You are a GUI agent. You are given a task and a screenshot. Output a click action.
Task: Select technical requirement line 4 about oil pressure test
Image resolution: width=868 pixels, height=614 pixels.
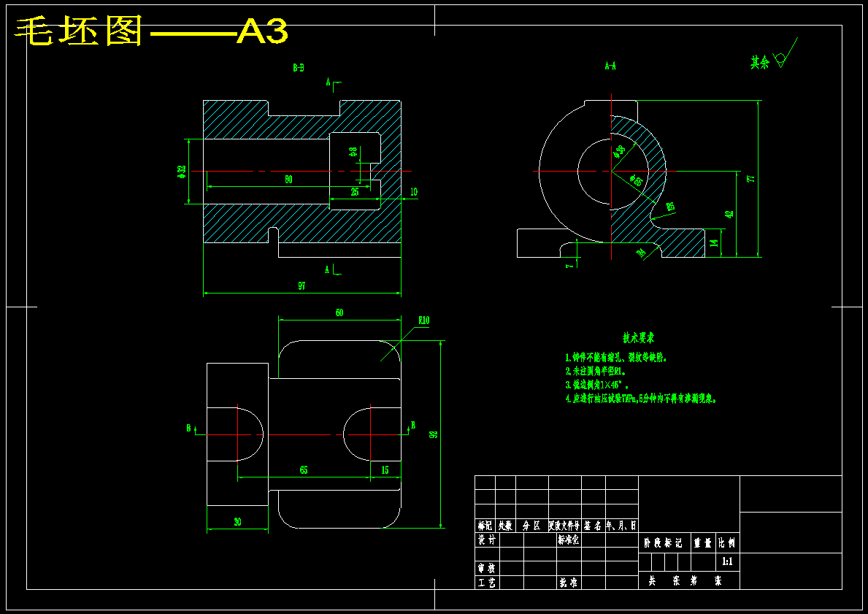coord(640,399)
